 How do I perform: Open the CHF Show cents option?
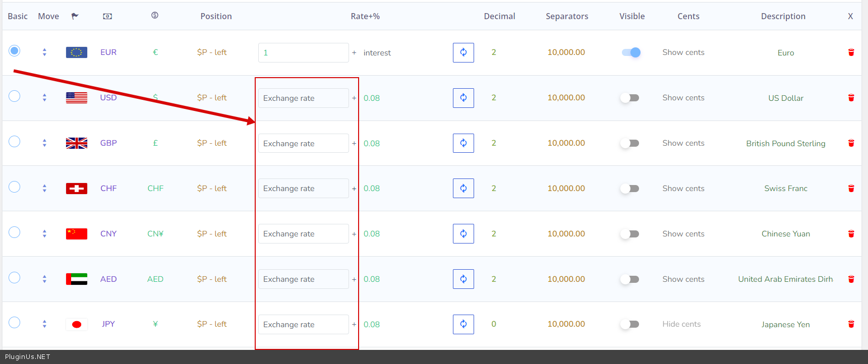(x=683, y=189)
